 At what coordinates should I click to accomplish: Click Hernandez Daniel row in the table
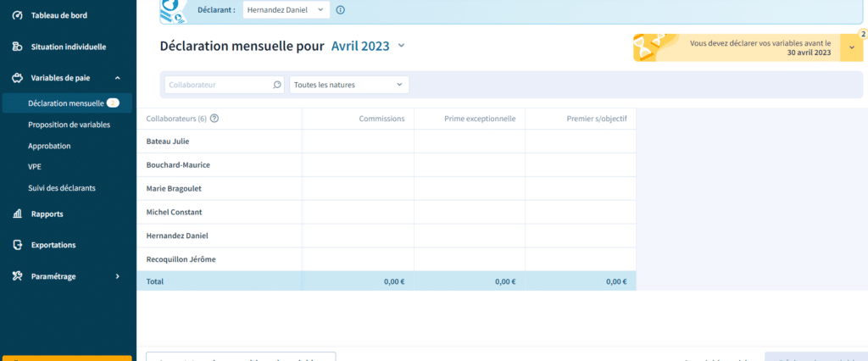[x=387, y=236]
